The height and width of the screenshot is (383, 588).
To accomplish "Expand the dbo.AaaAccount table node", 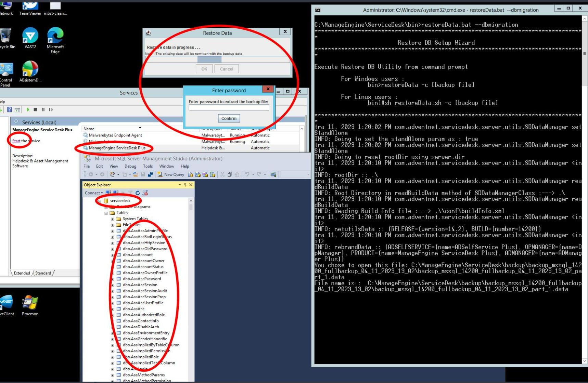I will (112, 255).
